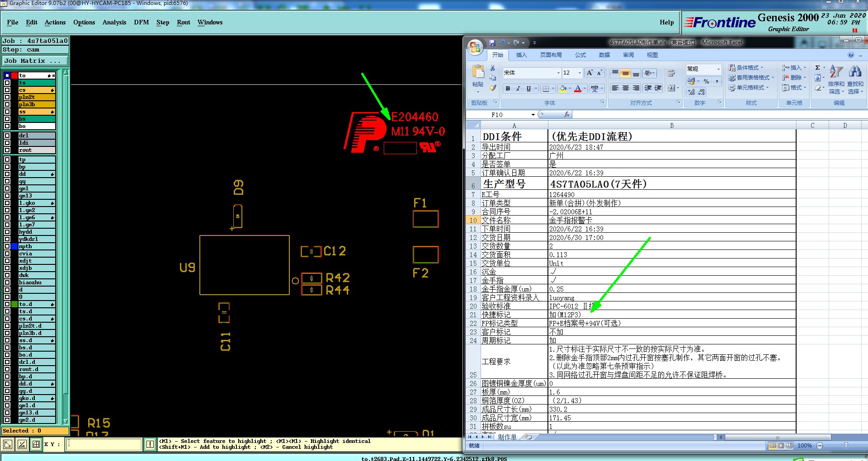Open Find and Select binoculars icon
868x461 pixels.
pos(855,79)
